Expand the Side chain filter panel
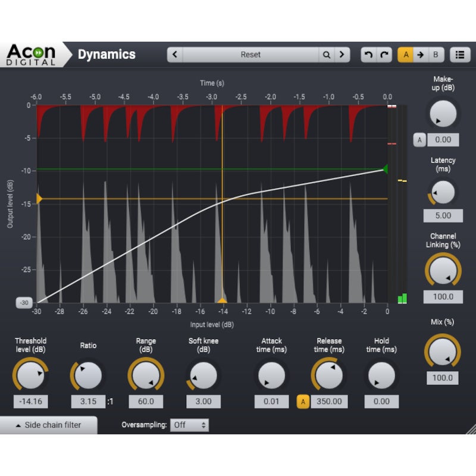 click(49, 425)
